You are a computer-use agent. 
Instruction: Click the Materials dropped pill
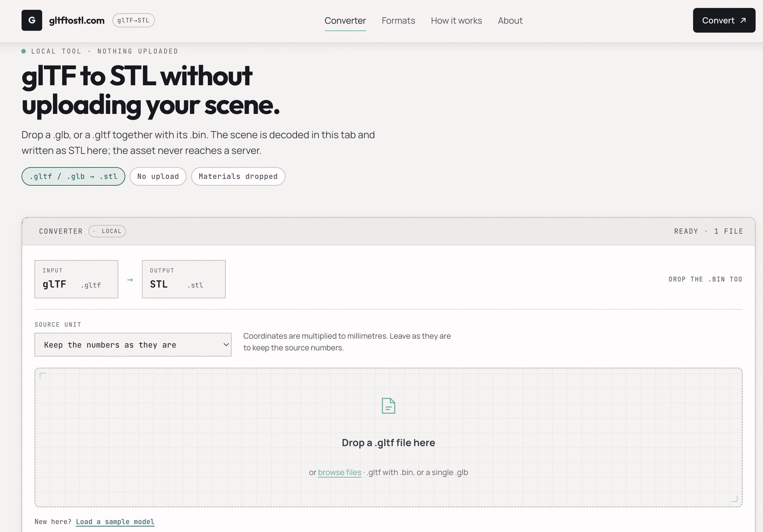[x=238, y=176]
